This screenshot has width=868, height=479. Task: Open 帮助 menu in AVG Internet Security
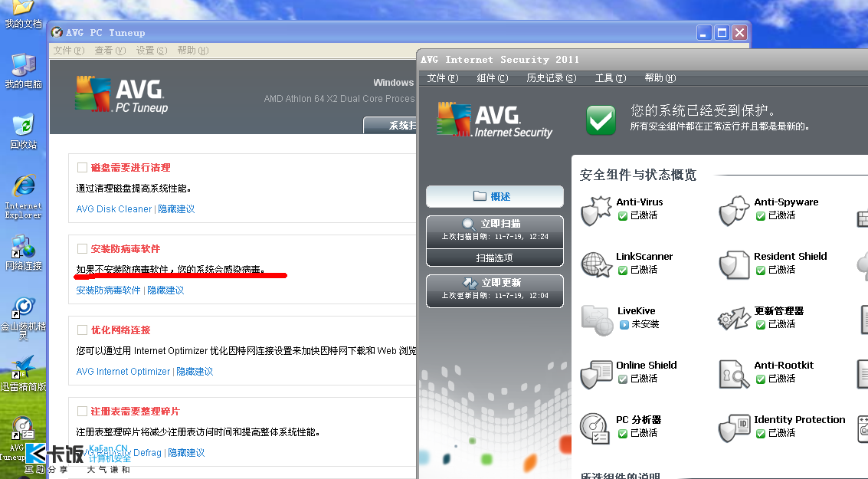(660, 78)
